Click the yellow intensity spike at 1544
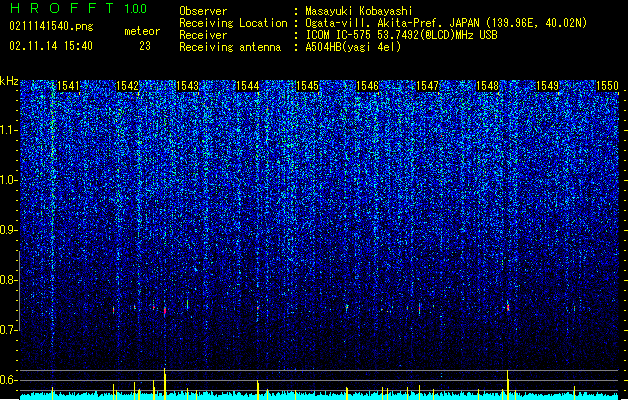Viewport: 629px width, 400px height. pos(258,389)
